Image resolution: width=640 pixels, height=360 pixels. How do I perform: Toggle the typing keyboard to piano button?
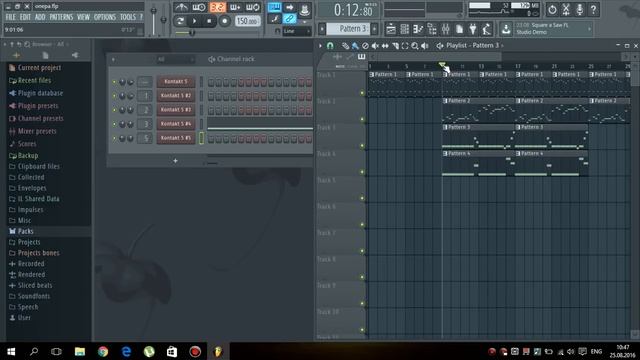coord(274,7)
